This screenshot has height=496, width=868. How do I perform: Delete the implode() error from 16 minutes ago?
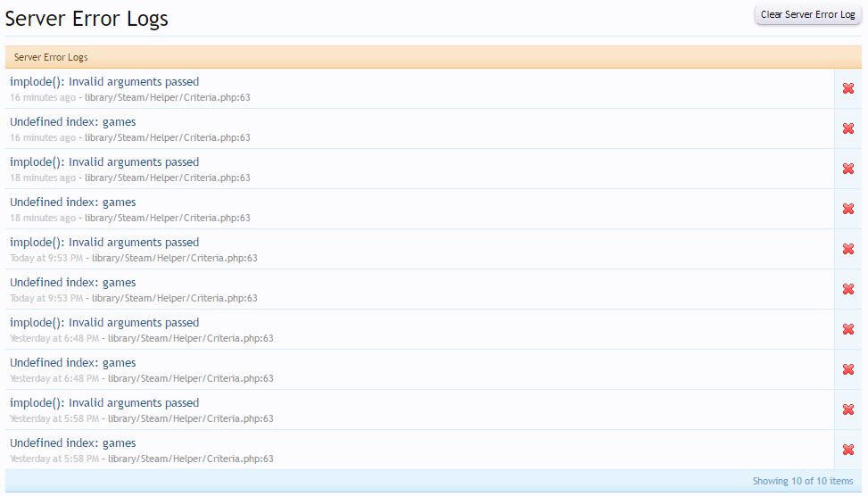pyautogui.click(x=847, y=88)
